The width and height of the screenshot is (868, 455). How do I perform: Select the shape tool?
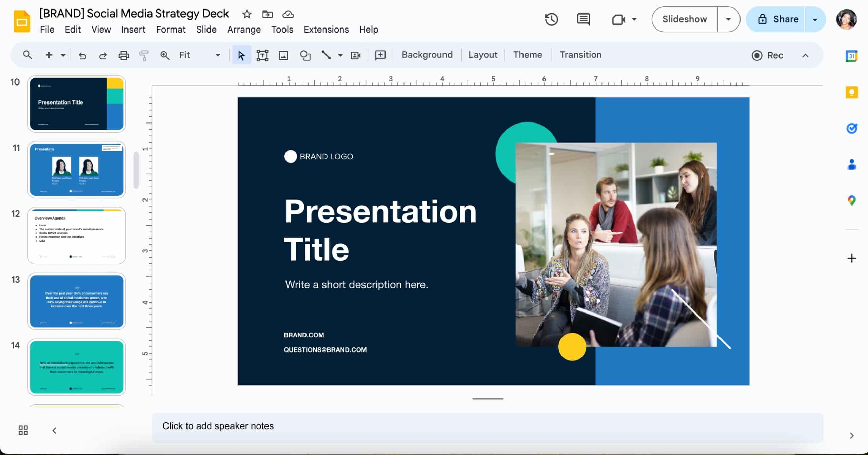pyautogui.click(x=305, y=55)
